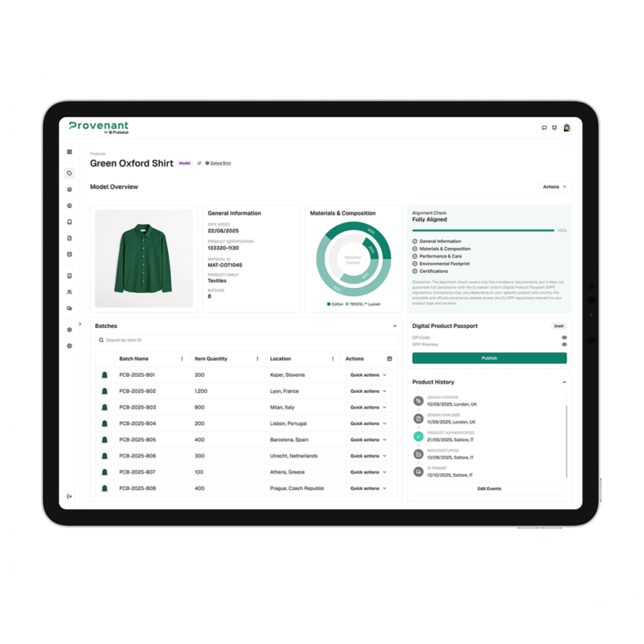Viewport: 644px width, 644px height.
Task: Toggle DPP Preview visibility eye icon
Action: tap(564, 344)
